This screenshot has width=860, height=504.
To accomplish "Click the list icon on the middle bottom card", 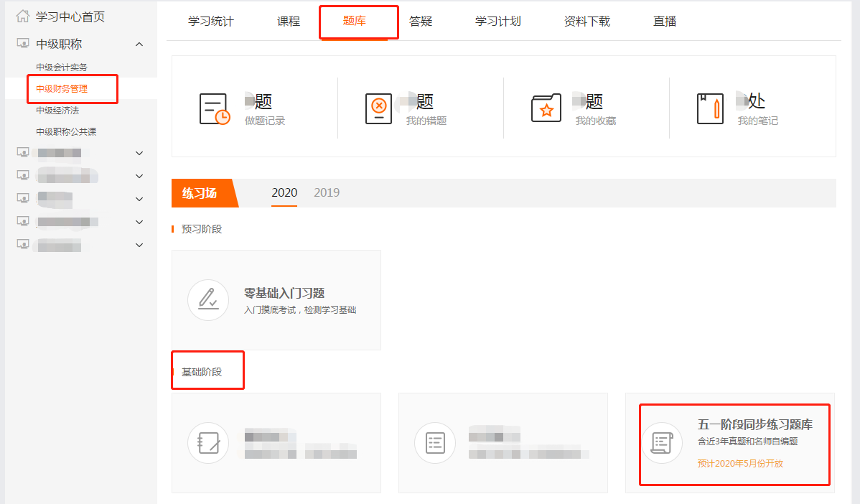I will coord(434,443).
